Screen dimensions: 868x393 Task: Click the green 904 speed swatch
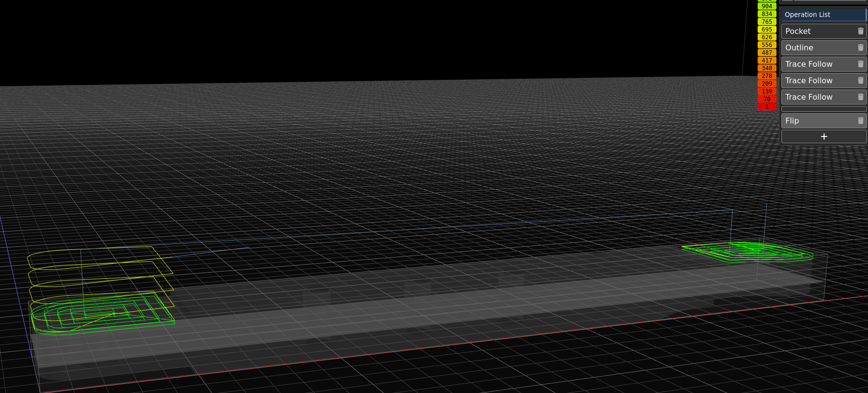pos(767,6)
